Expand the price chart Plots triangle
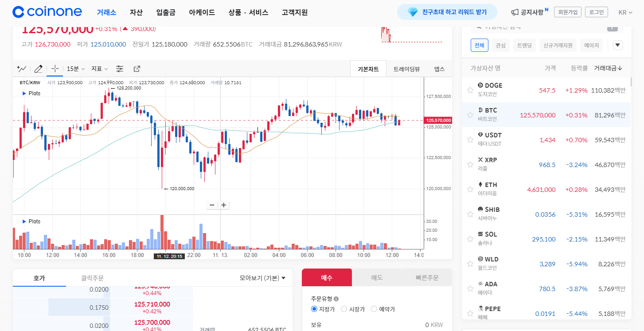This screenshot has height=331, width=644. coord(24,93)
